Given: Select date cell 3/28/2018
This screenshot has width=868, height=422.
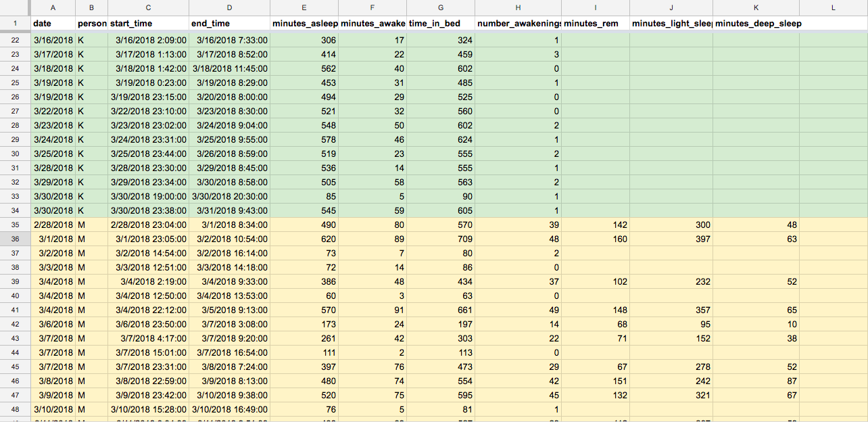Looking at the screenshot, I should (x=53, y=168).
